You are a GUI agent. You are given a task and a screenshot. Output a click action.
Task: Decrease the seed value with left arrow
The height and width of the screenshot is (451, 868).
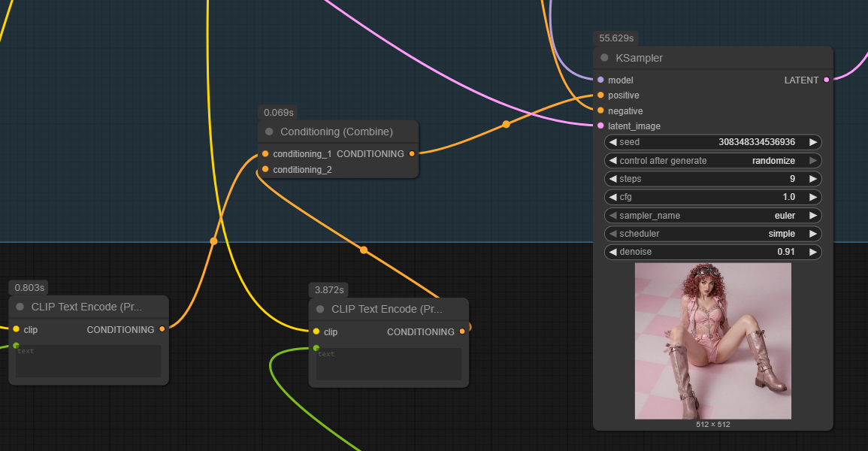(612, 142)
